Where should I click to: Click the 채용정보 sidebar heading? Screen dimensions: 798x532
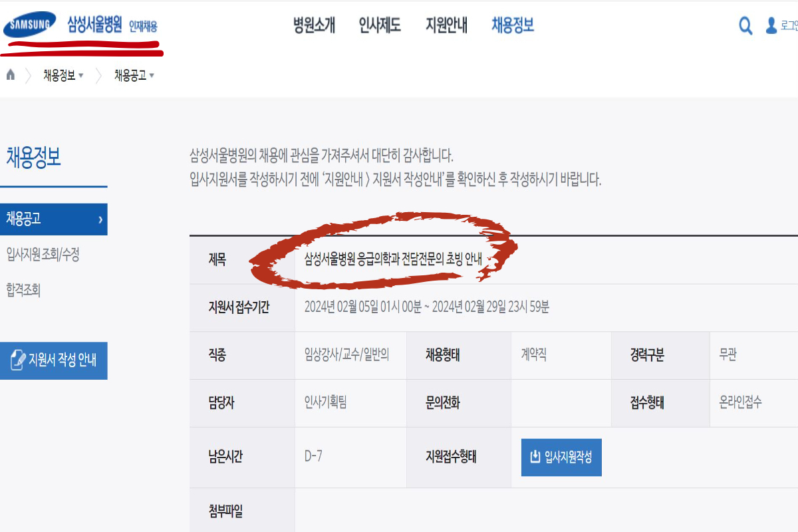[33, 158]
